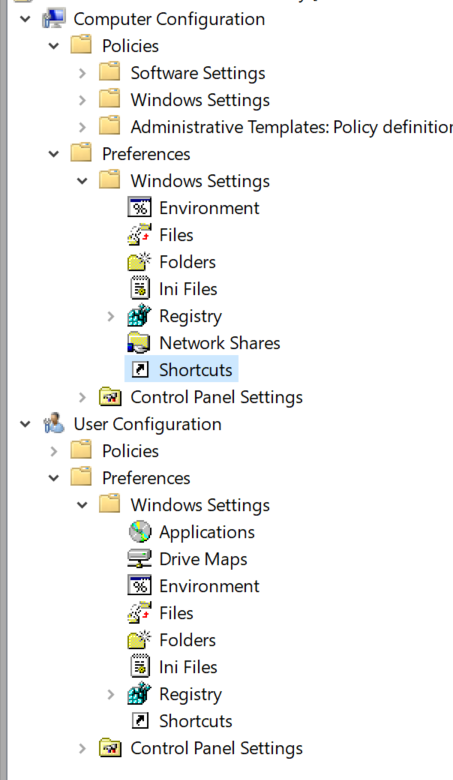Viewport: 453px width, 780px height.
Task: Click Network Shares icon
Action: pyautogui.click(x=139, y=343)
